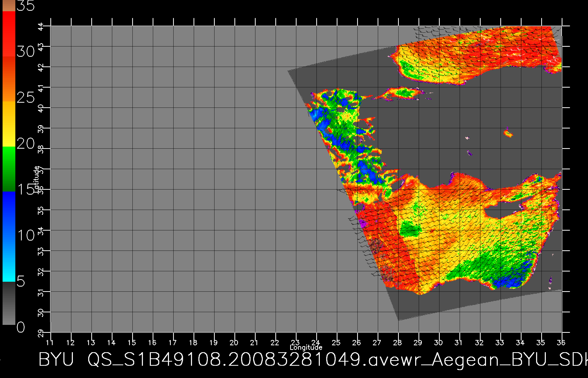This screenshot has width=588, height=378.
Task: Click longitude tick label '30'
Action: click(x=438, y=342)
